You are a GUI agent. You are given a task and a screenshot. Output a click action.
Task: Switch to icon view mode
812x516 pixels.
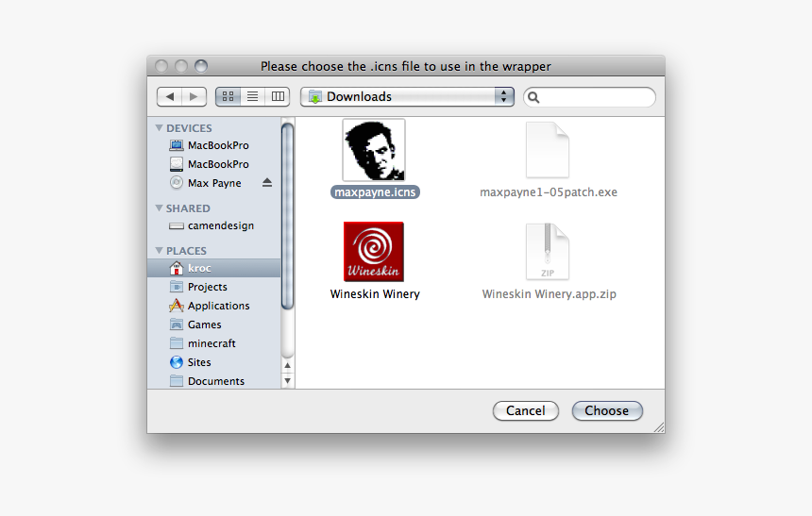click(x=228, y=97)
